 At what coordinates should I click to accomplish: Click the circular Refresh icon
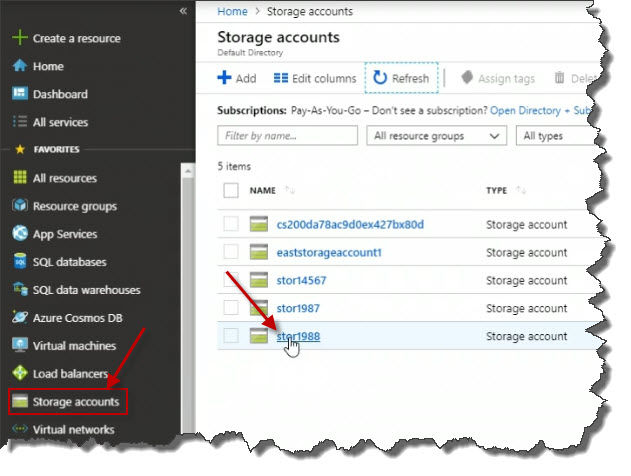click(380, 77)
